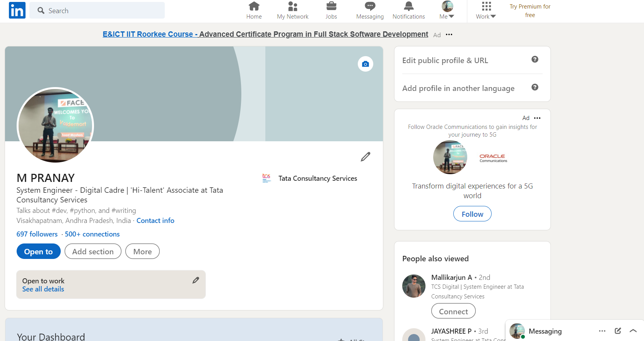Click the 'People also viewed' heading
This screenshot has height=341, width=644.
(436, 259)
